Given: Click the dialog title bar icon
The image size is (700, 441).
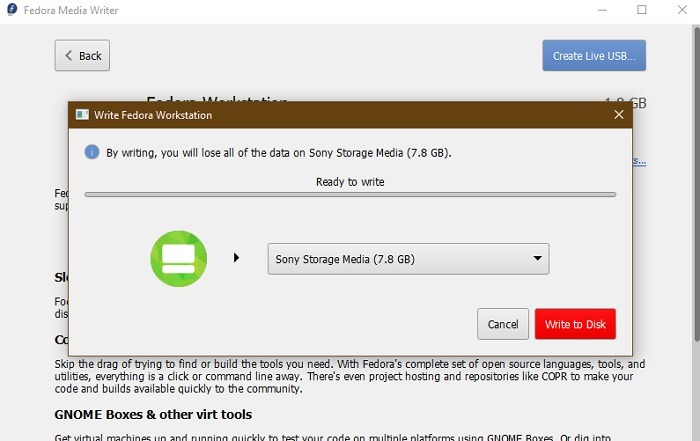Looking at the screenshot, I should click(x=82, y=115).
